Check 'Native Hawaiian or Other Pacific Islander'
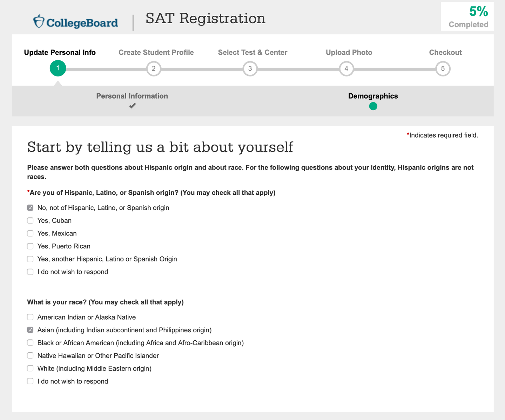 point(31,356)
